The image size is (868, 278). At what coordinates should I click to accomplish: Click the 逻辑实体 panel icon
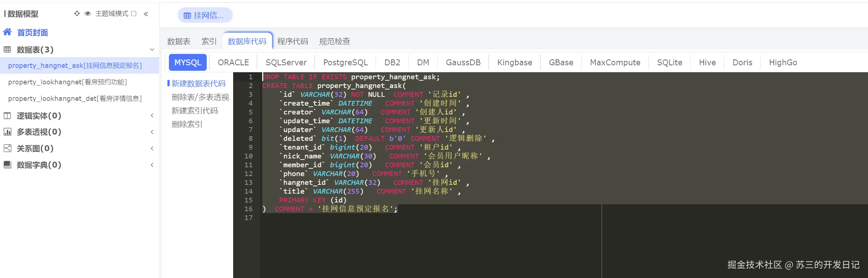7,116
